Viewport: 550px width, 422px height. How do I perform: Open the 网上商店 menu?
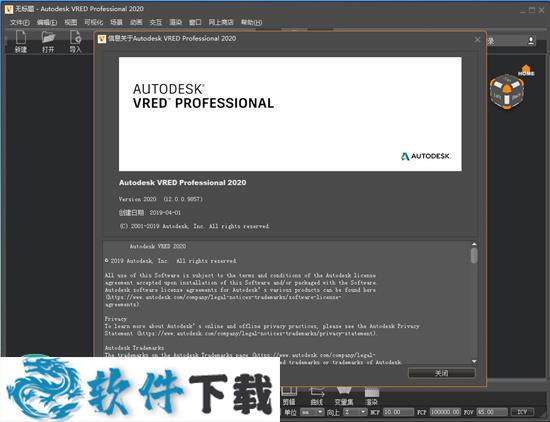pos(221,22)
